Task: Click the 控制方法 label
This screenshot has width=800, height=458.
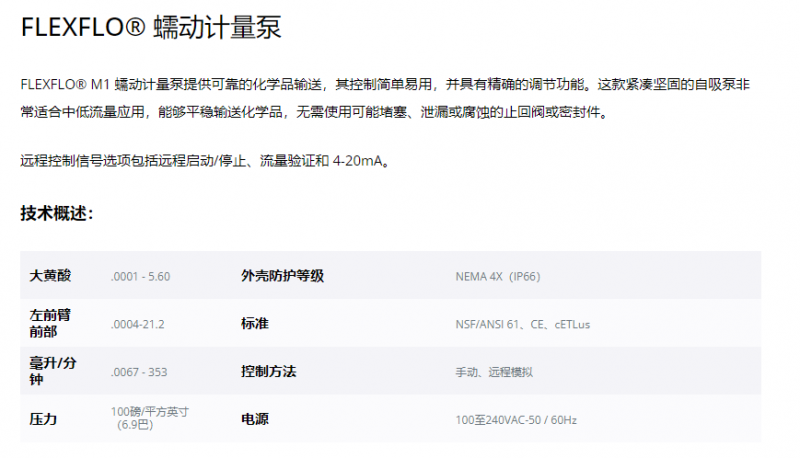Action: coord(268,372)
